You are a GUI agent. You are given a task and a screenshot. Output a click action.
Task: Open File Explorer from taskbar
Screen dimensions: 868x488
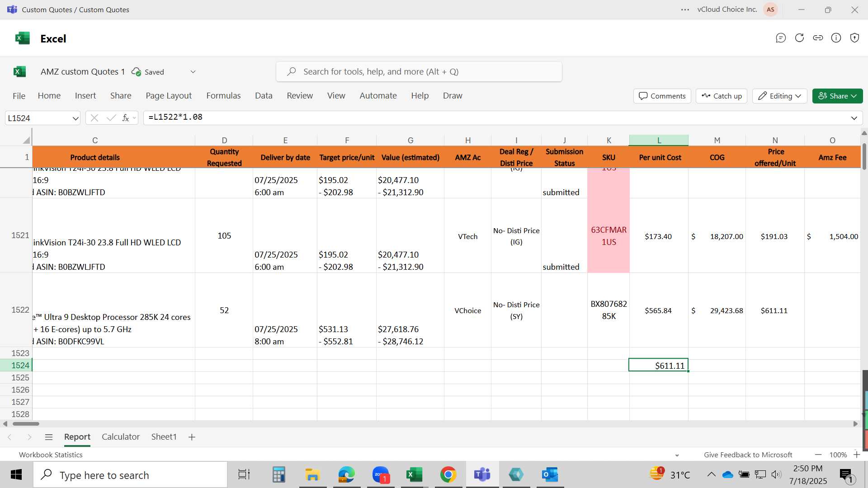(312, 474)
